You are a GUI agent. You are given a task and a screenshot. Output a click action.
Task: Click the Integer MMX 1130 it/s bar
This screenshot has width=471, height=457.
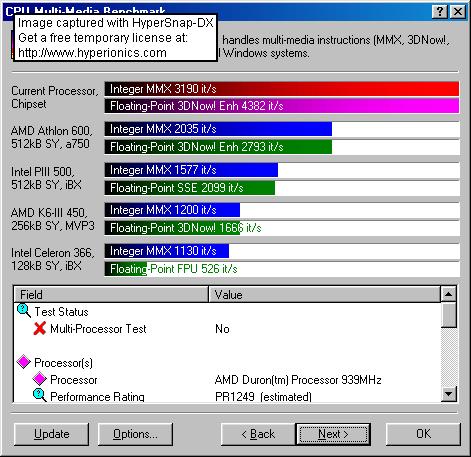coord(167,251)
